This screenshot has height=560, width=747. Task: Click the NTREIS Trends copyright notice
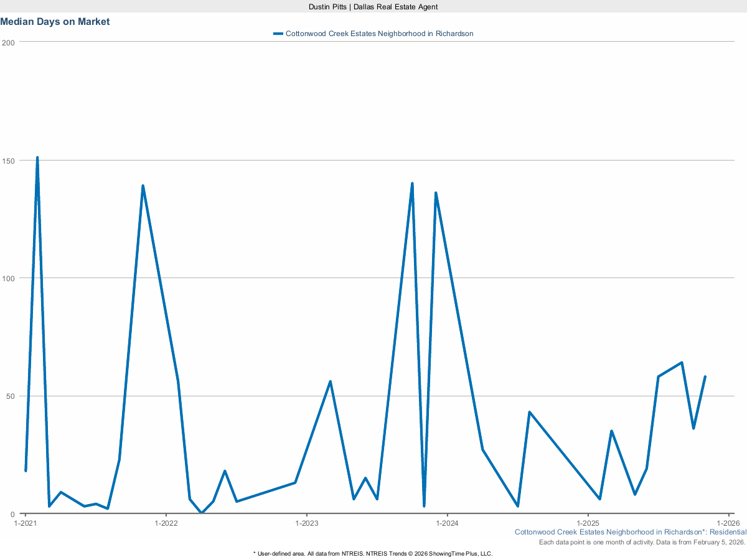click(373, 553)
